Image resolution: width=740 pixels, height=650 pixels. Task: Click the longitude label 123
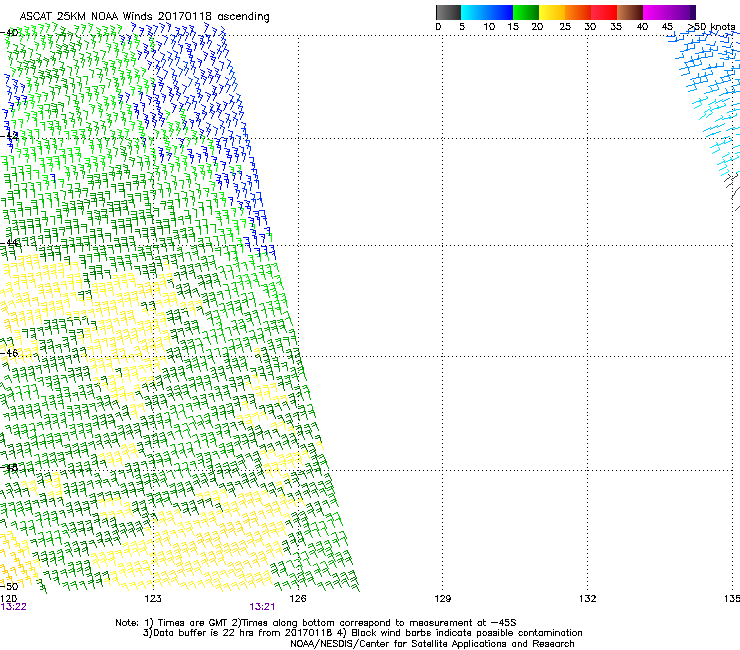(x=153, y=599)
